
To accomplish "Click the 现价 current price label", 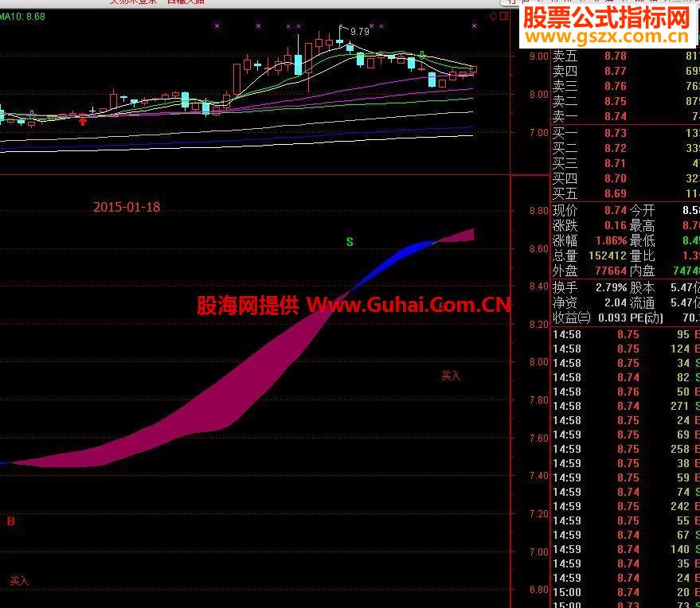I will 565,211.
